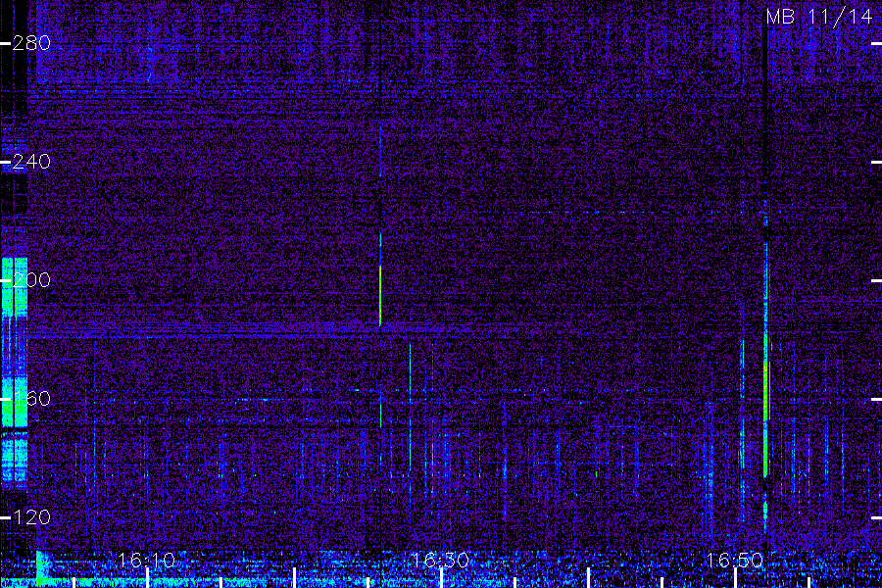Click the tick mark under 16:10

pos(147,578)
